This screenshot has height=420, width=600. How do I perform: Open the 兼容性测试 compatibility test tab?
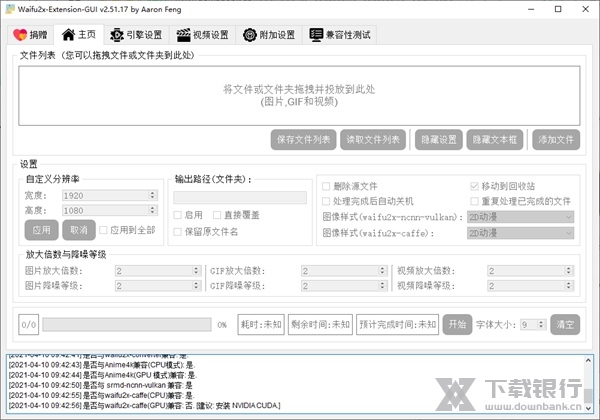click(x=340, y=35)
